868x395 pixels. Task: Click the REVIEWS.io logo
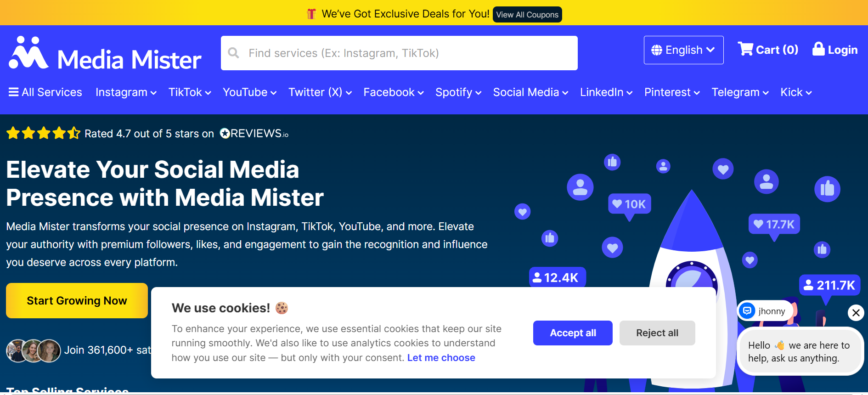pyautogui.click(x=254, y=134)
